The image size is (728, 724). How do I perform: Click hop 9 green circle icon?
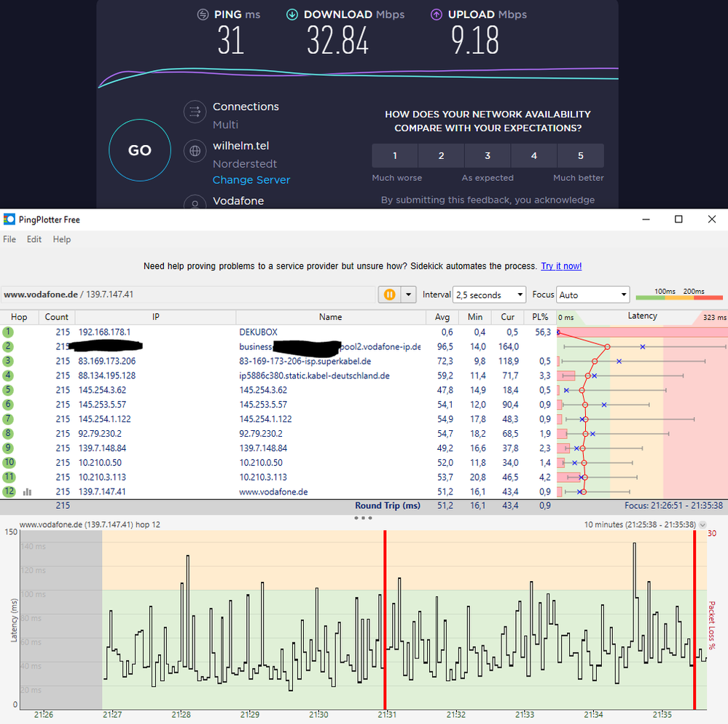coord(8,448)
